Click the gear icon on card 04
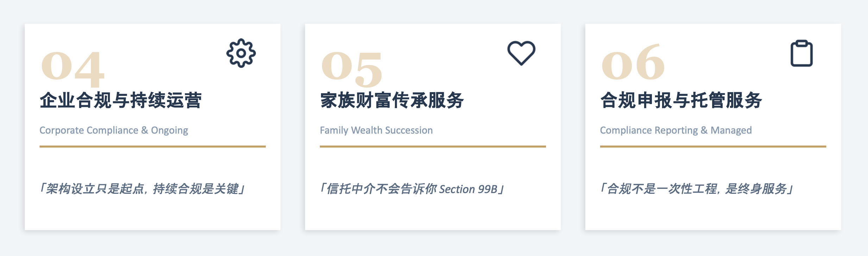 [x=241, y=53]
